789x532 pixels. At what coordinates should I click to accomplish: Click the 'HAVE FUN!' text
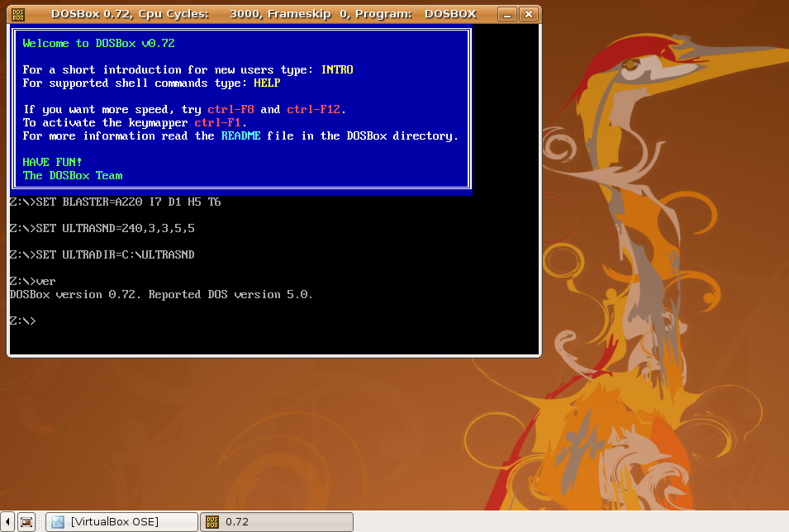click(52, 162)
